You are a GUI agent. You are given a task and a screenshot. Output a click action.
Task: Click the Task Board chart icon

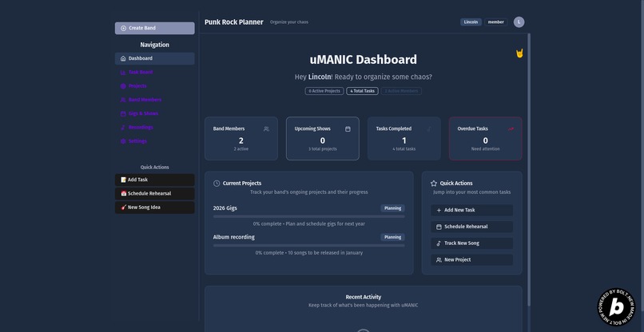[123, 73]
